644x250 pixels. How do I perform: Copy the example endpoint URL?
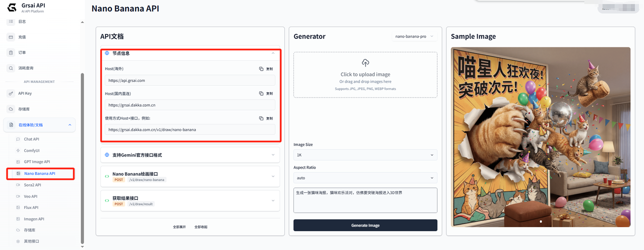(266, 119)
